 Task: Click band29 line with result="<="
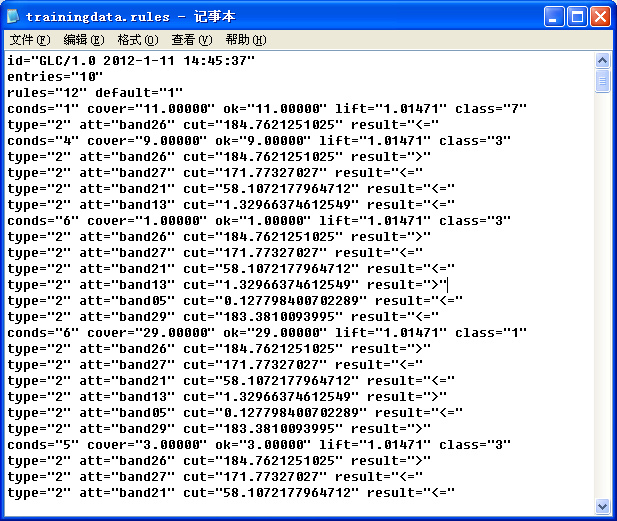coord(223,317)
